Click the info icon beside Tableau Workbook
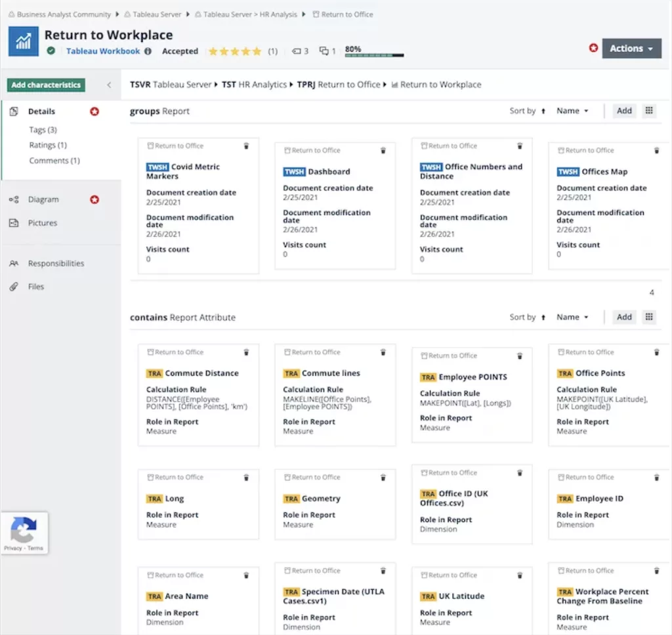Viewport: 672px width, 635px height. 148,51
